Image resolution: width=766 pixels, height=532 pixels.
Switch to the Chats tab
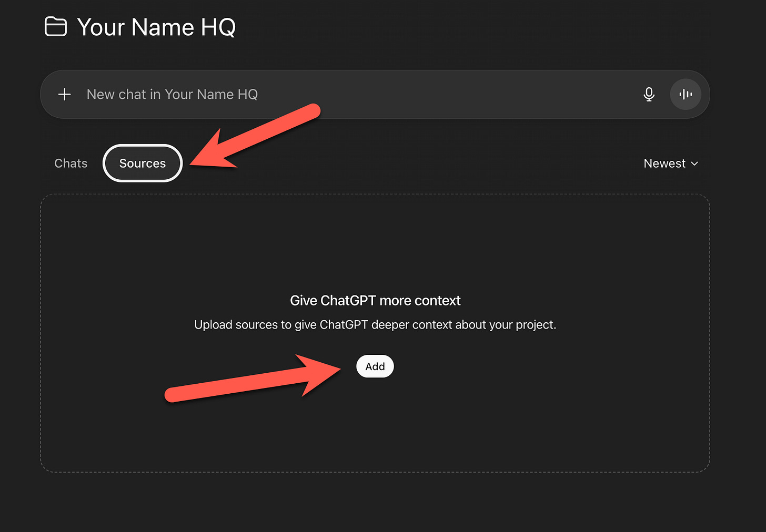(71, 163)
